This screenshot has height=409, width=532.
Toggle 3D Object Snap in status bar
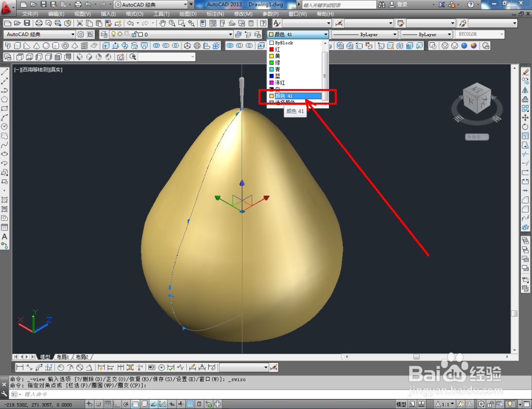coord(144,404)
